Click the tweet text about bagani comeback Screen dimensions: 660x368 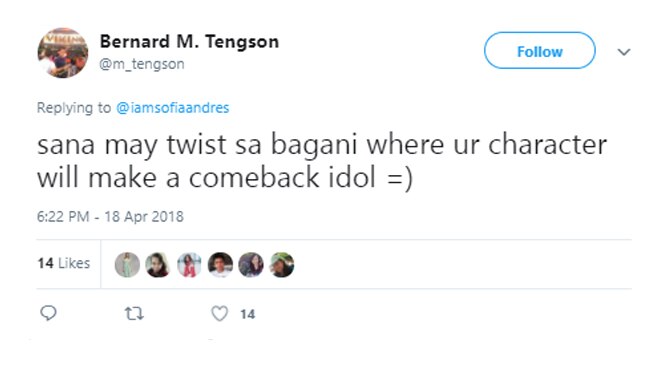322,161
